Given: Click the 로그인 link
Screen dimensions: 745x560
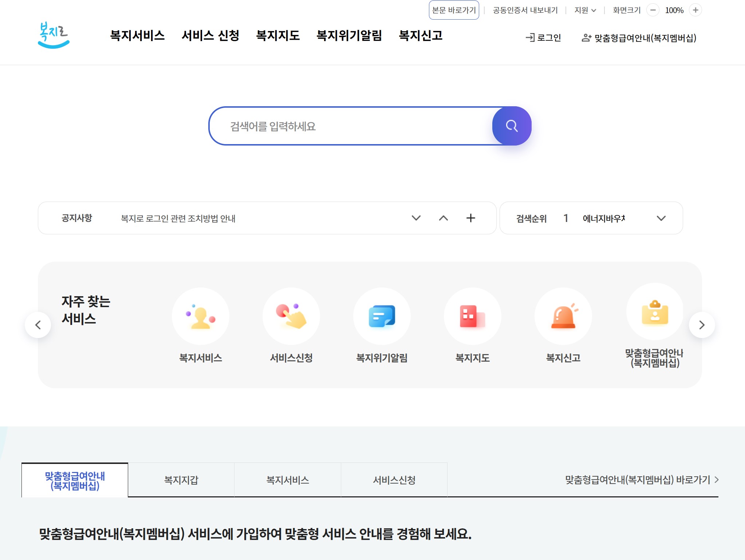Looking at the screenshot, I should click(x=543, y=37).
